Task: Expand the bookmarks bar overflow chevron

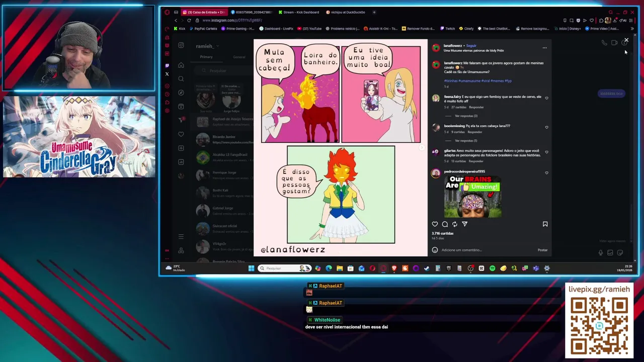Action: (632, 29)
